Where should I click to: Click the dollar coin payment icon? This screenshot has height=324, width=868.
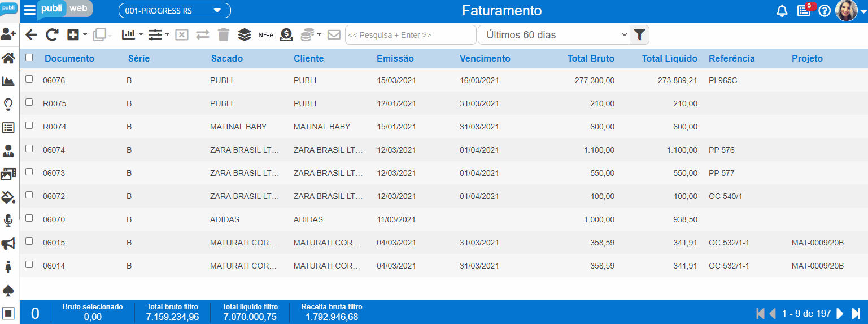[x=286, y=35]
